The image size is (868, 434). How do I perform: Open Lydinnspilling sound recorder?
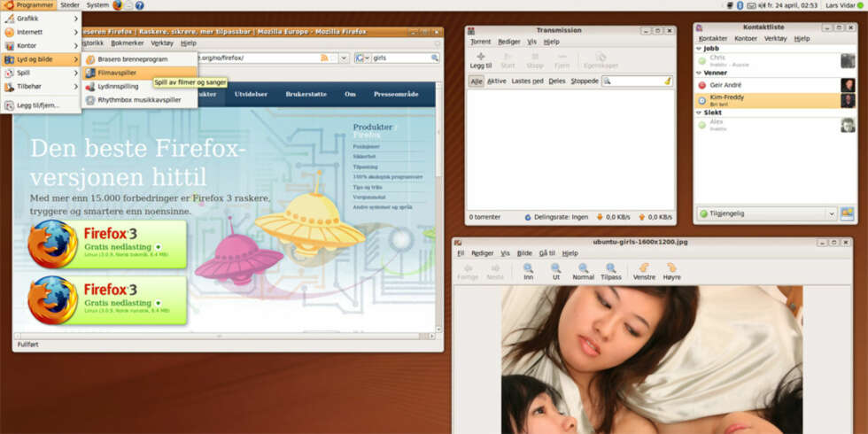click(140, 87)
